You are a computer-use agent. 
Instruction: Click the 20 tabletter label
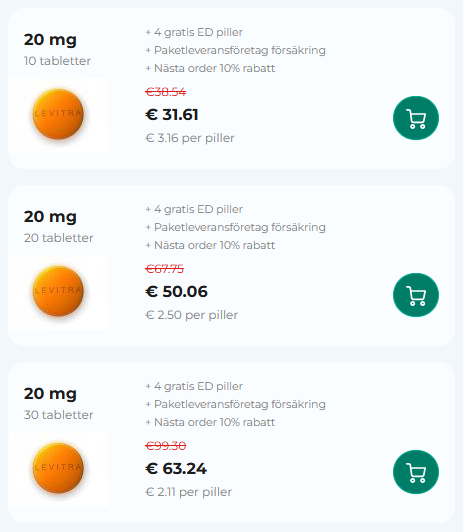(58, 238)
